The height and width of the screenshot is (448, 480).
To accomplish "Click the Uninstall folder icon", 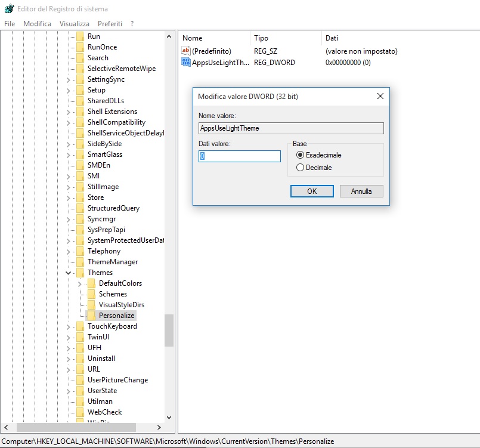I will click(x=80, y=359).
